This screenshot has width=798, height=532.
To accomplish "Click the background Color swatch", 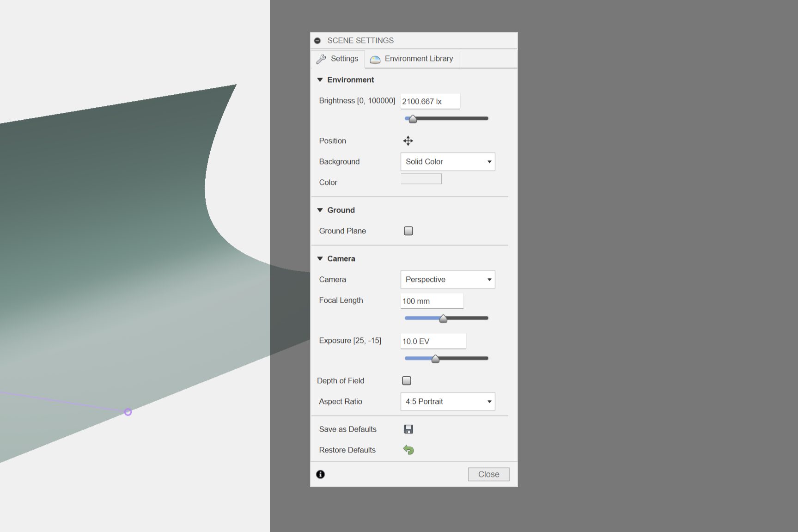I will coord(421,179).
